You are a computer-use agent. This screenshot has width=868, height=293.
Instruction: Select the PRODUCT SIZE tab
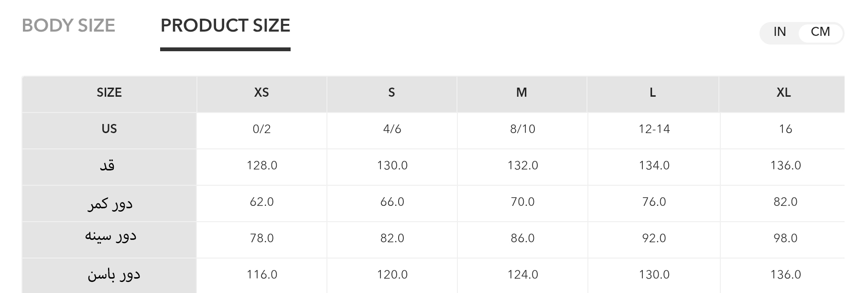pos(225,25)
